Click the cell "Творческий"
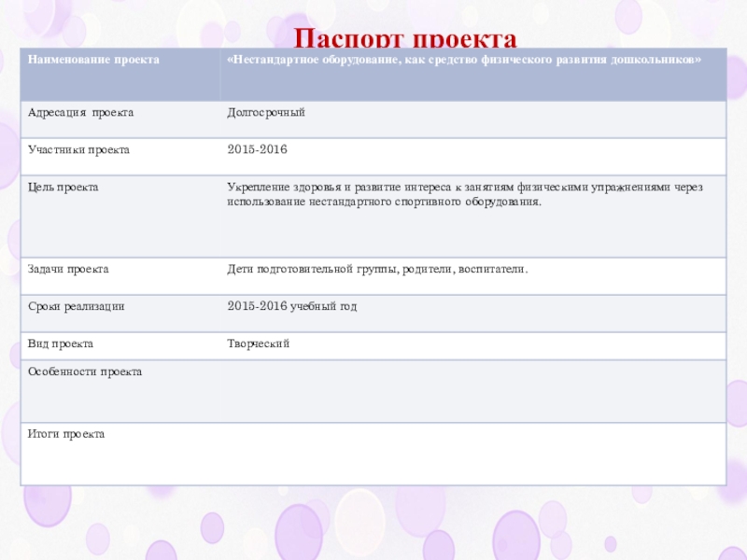 click(473, 345)
